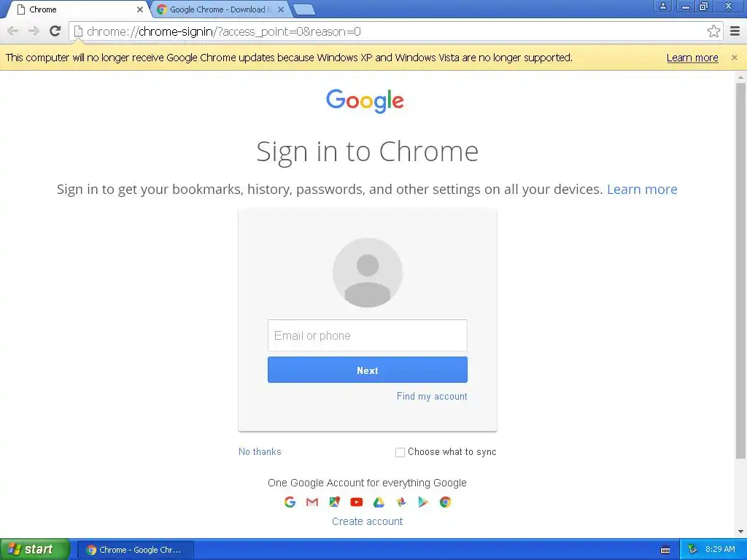747x560 pixels.
Task: Open the people profile button in title bar
Action: point(662,6)
